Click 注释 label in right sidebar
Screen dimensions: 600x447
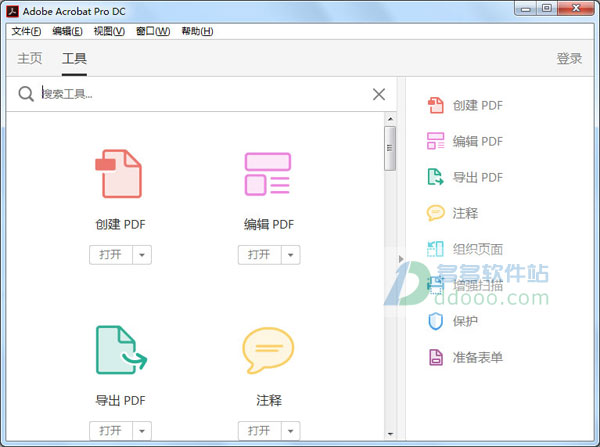465,213
